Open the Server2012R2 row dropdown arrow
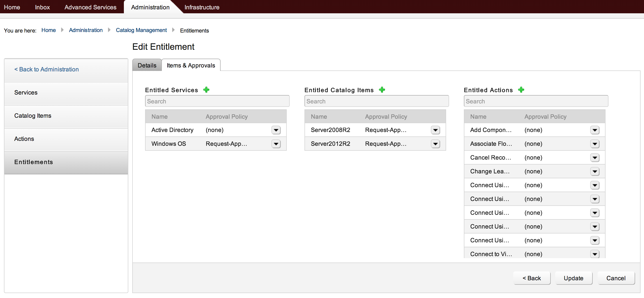Viewport: 644px width, 298px height. coord(435,144)
